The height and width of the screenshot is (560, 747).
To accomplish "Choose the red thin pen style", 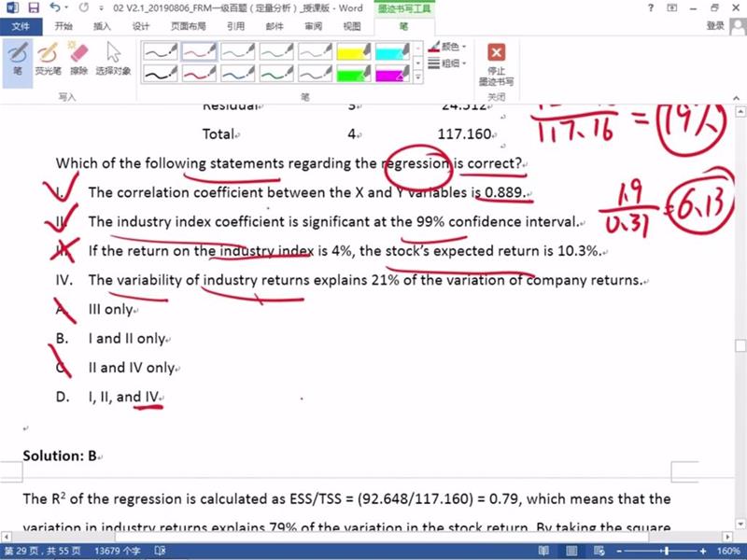I will point(199,51).
